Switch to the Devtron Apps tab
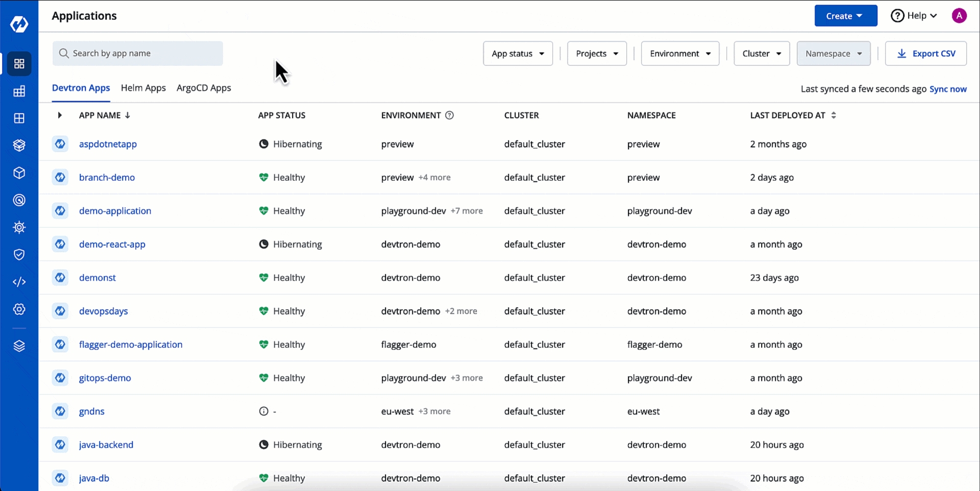Image resolution: width=980 pixels, height=491 pixels. tap(81, 88)
